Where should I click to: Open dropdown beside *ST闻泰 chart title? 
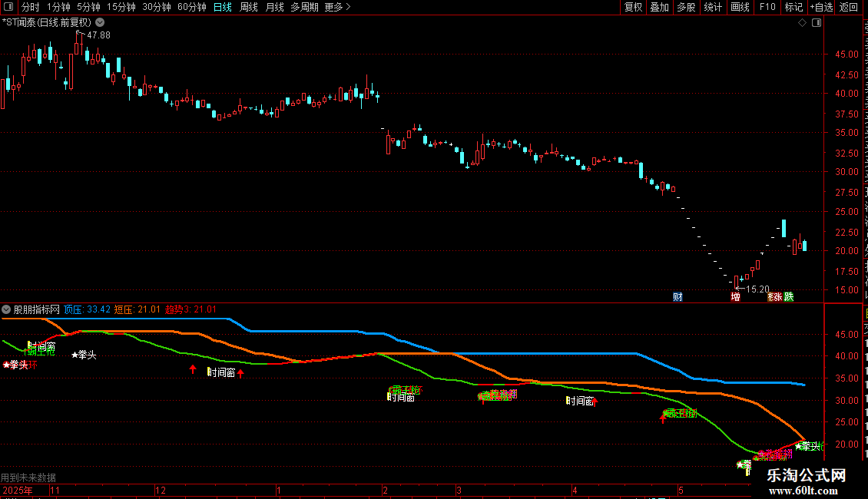[100, 23]
